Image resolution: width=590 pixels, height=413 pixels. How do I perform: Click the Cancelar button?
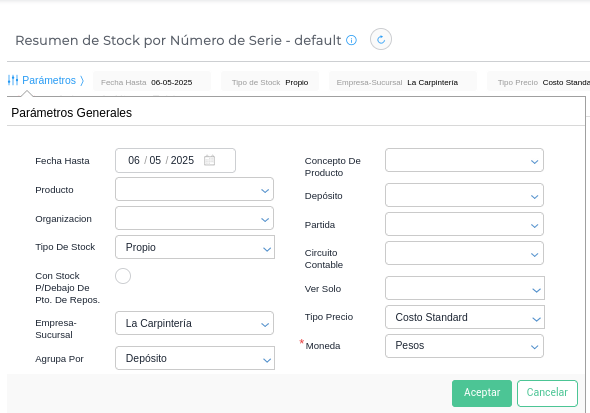click(547, 393)
